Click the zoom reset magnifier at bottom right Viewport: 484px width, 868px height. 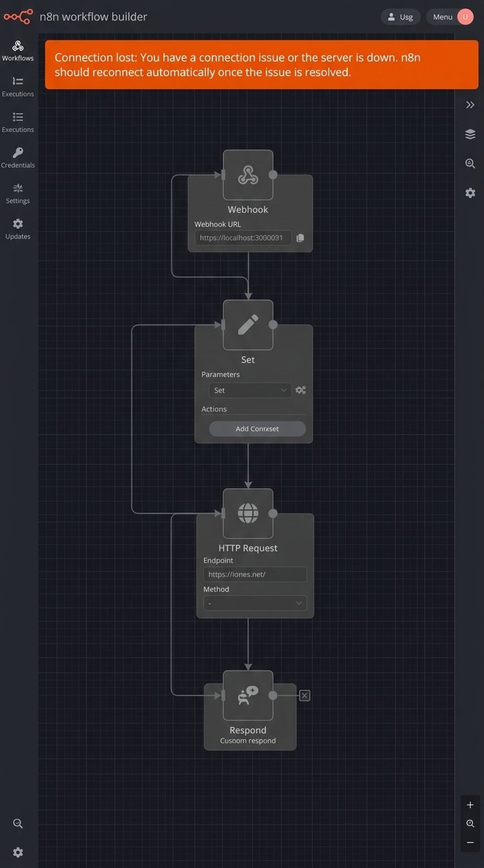pos(470,824)
